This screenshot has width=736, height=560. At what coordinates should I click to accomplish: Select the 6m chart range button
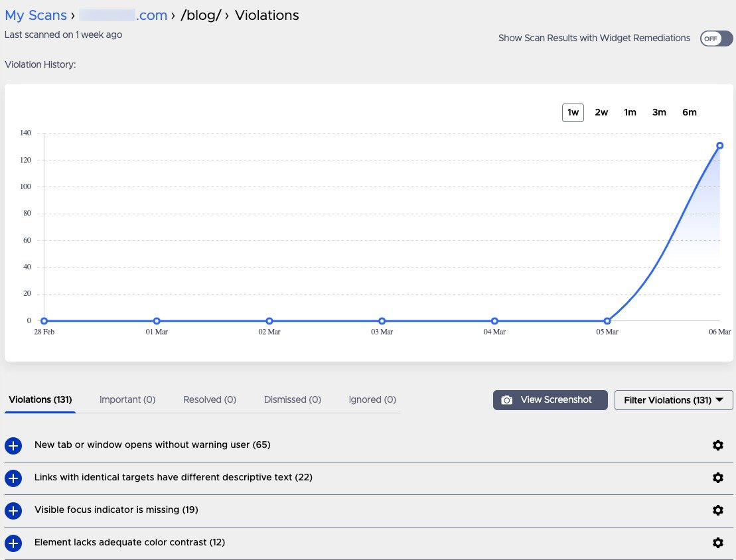690,112
